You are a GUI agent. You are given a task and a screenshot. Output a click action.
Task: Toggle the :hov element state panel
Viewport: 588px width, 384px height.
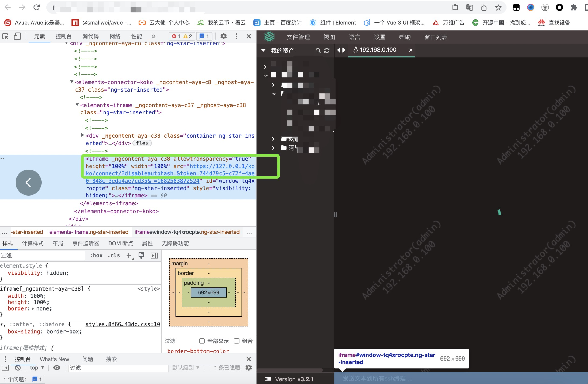click(x=96, y=255)
